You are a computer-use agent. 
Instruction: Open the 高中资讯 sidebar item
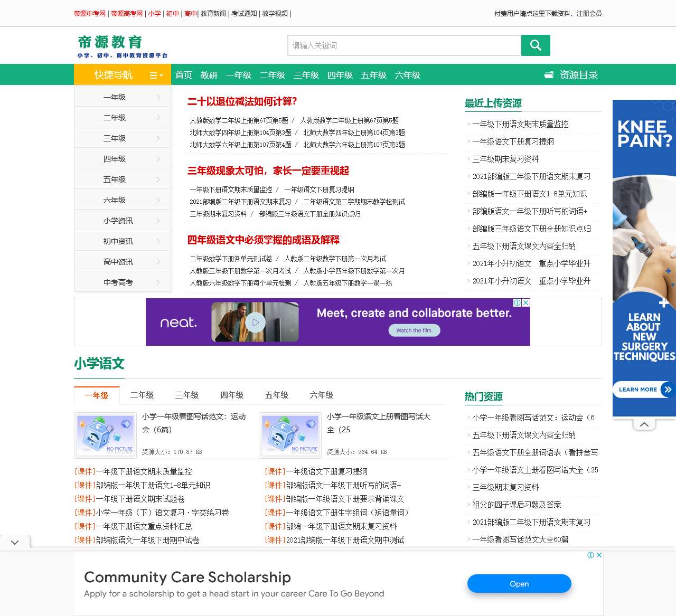(123, 262)
